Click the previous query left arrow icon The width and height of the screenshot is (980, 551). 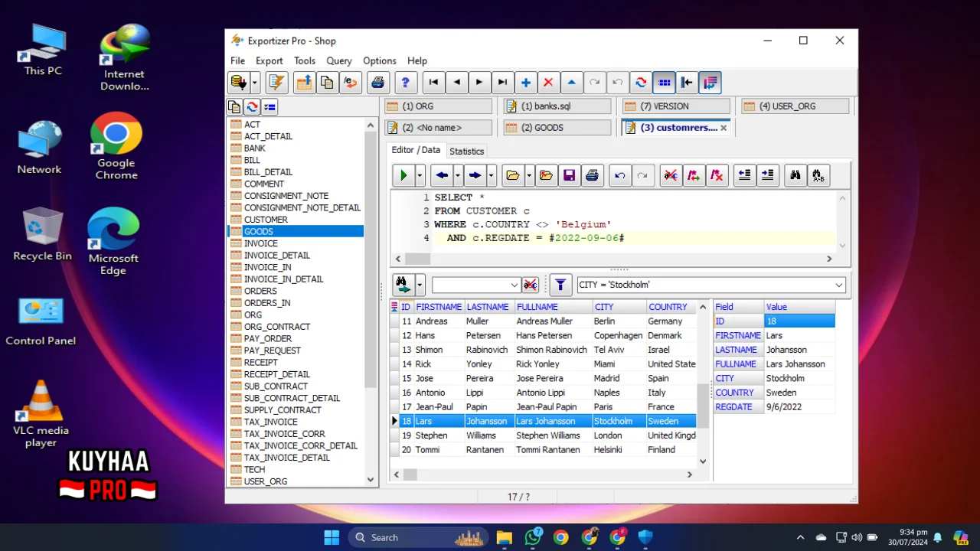pyautogui.click(x=442, y=175)
